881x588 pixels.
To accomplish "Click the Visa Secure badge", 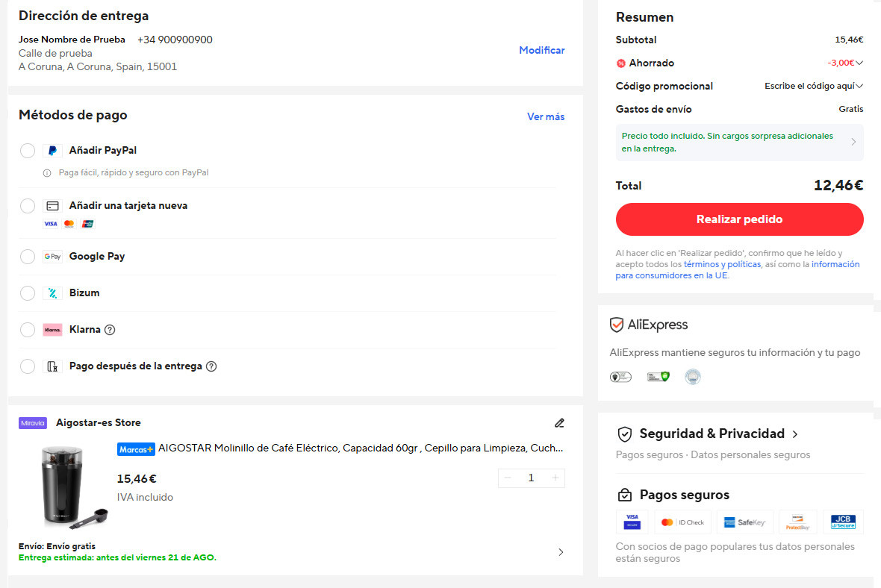I will (632, 522).
